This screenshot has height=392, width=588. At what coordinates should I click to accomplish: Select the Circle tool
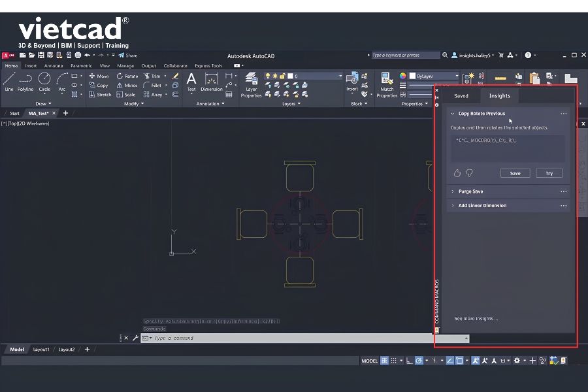[44, 82]
